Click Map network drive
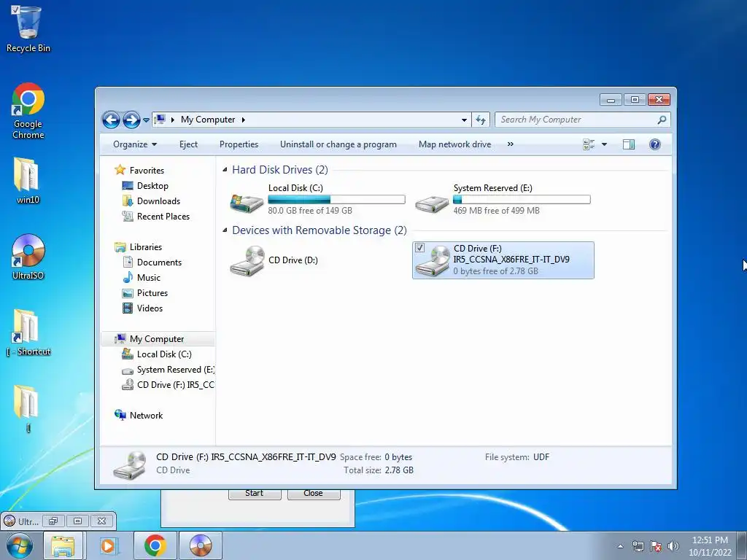 coord(454,144)
